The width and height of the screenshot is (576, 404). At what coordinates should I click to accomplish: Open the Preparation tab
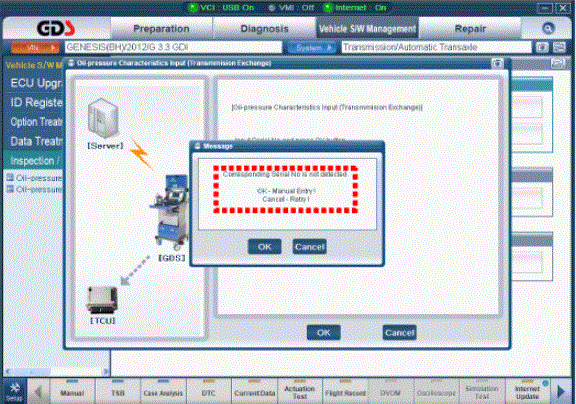(161, 28)
